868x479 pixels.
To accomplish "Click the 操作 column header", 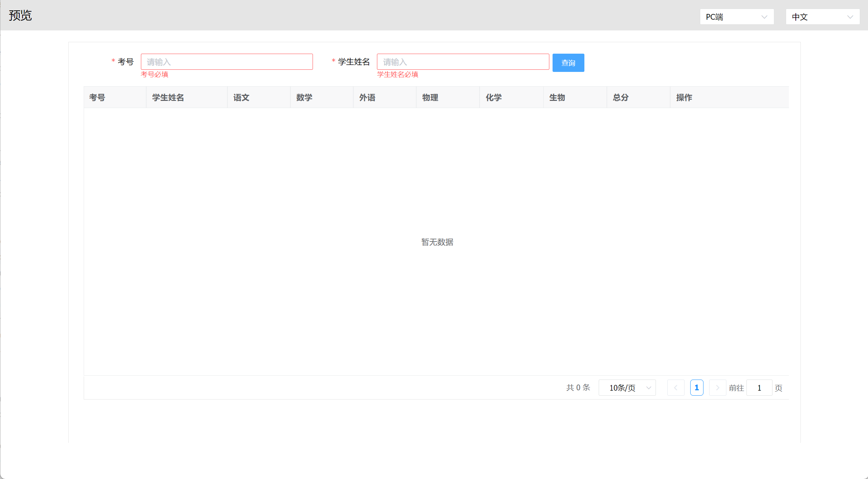I will (684, 97).
